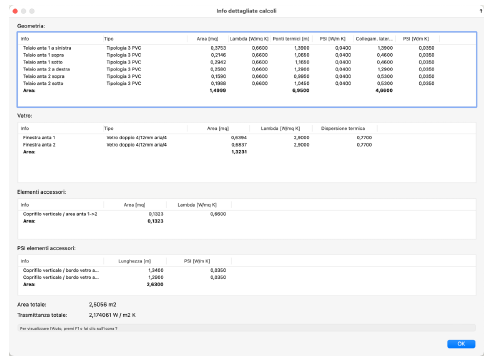Screen dimensions: 489x362
Task: Select the Telaio anta 2 sopra row
Action: [x=247, y=76]
